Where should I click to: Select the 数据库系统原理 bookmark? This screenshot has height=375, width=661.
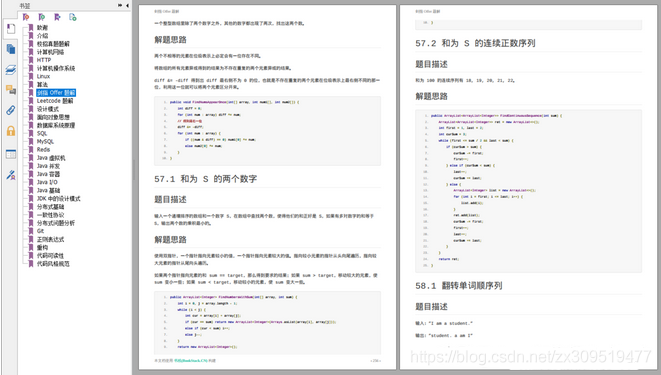(x=56, y=125)
